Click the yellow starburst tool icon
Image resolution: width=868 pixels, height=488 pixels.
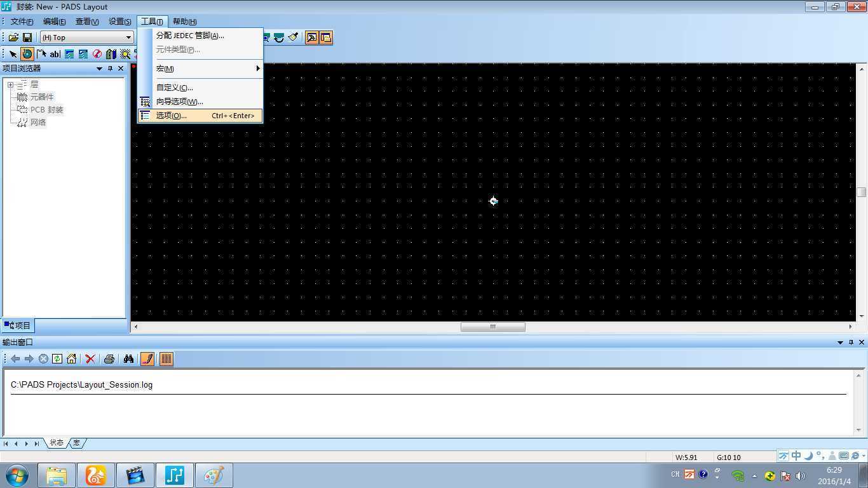coord(125,54)
